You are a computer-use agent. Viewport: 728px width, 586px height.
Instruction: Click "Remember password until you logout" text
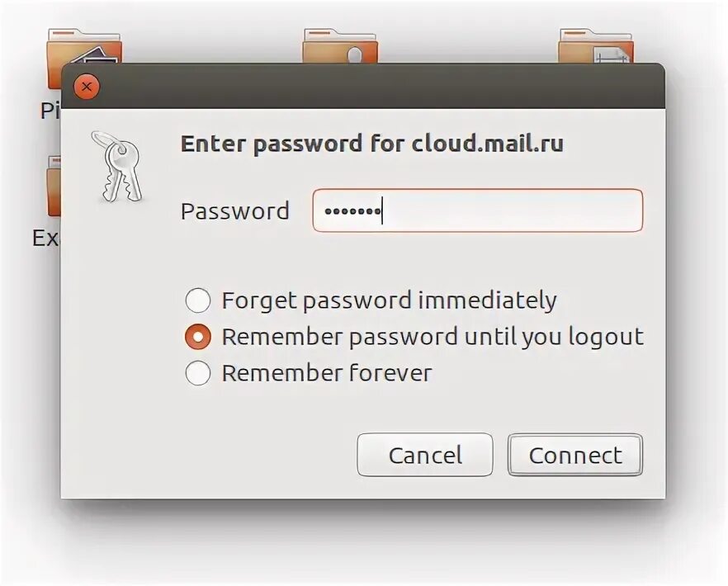(432, 337)
